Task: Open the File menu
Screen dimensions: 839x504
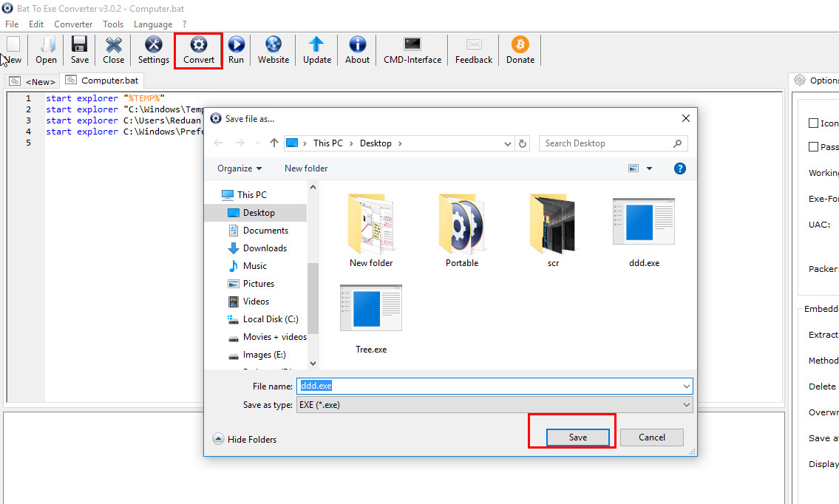Action: [12, 24]
